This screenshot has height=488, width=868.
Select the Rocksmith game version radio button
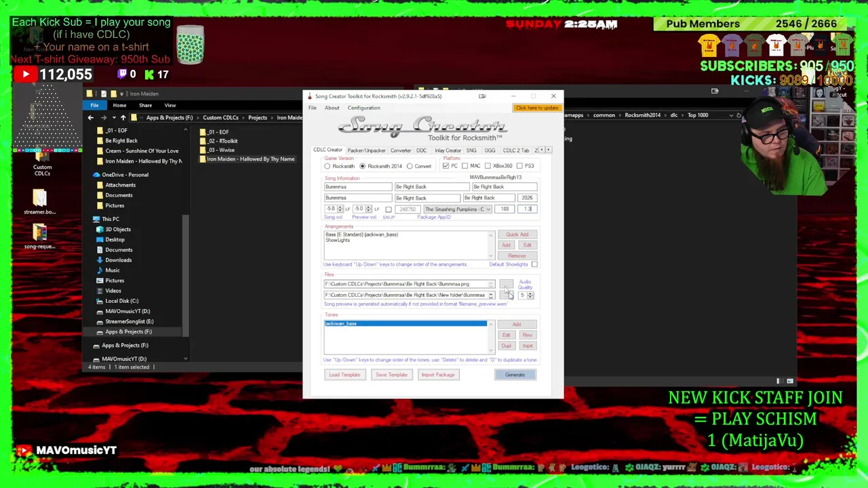[x=328, y=166]
